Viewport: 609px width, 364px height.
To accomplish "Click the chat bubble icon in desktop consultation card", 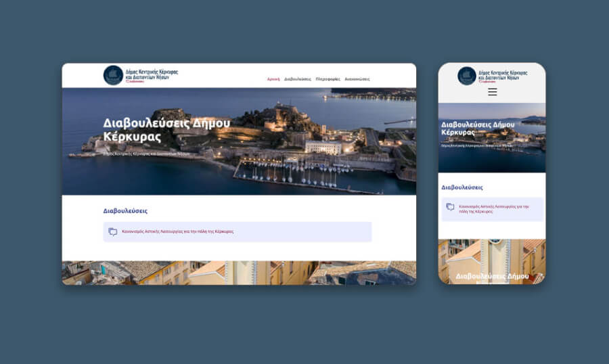I will tap(112, 232).
